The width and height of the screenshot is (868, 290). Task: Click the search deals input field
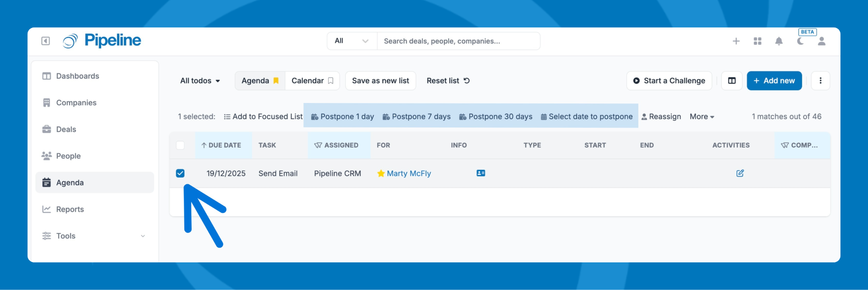click(x=458, y=41)
